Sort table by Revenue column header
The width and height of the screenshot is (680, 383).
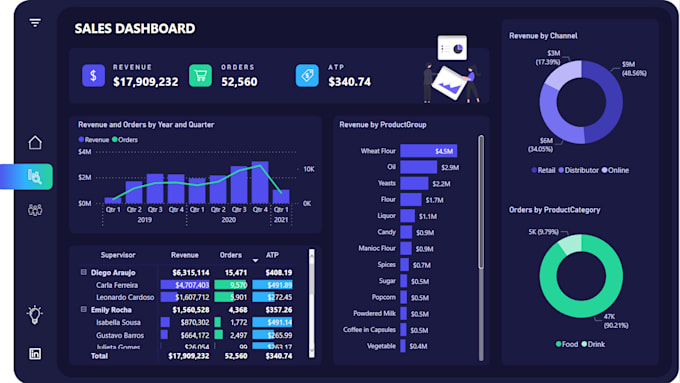click(185, 255)
